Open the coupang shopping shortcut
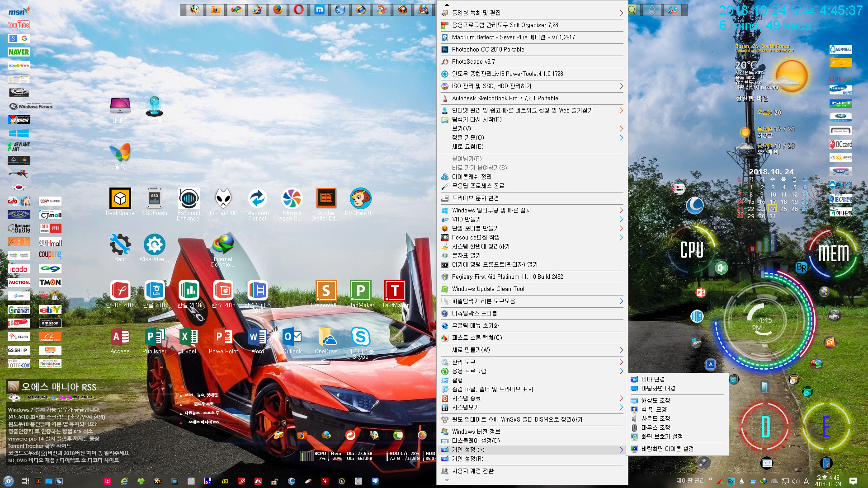Screen dimensions: 868x488 pyautogui.click(x=50, y=255)
